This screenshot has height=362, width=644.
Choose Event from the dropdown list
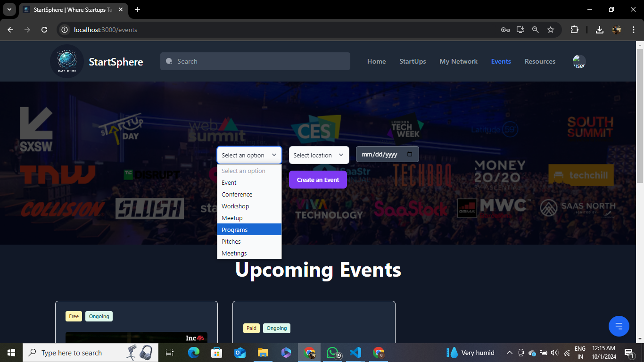pyautogui.click(x=249, y=182)
